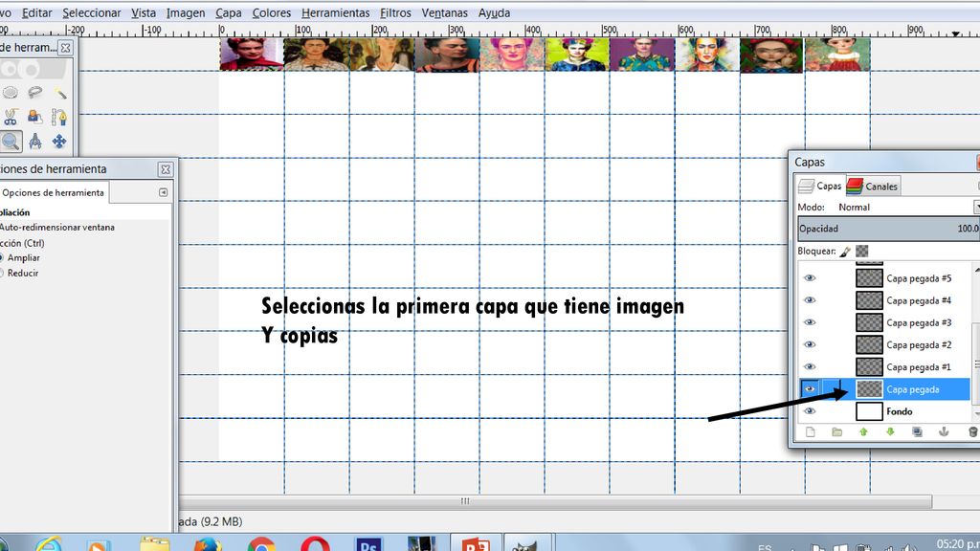Screen dimensions: 980x551
Task: Hide the Capa pegada #1 layer
Action: [x=810, y=366]
